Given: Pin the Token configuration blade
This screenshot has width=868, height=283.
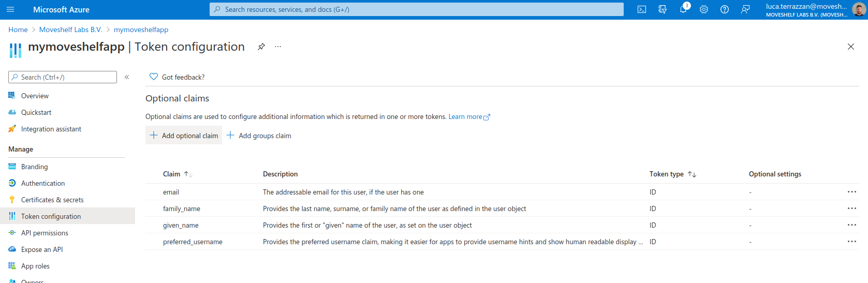Looking at the screenshot, I should tap(261, 47).
